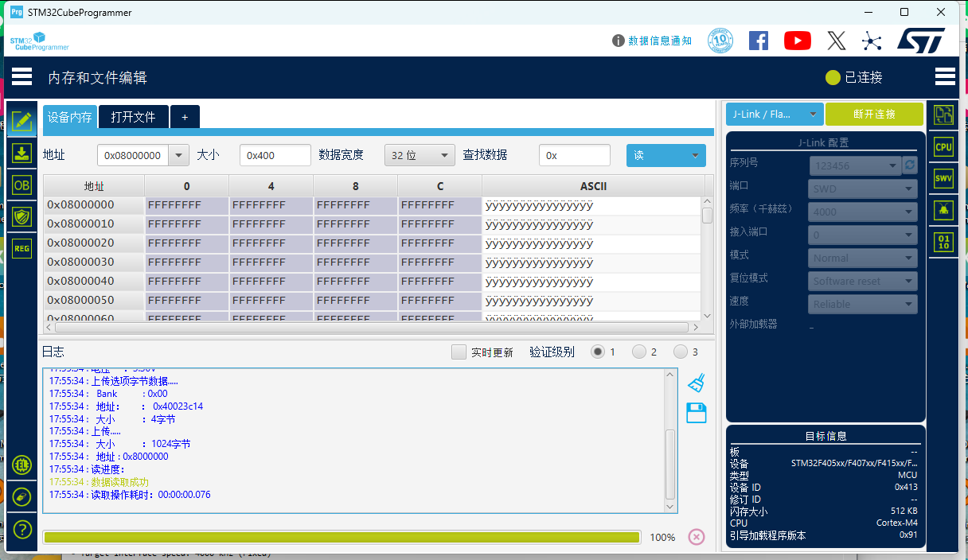Screen dimensions: 968x560
Task: Open Erasing & Programming download icon
Action: (x=22, y=154)
